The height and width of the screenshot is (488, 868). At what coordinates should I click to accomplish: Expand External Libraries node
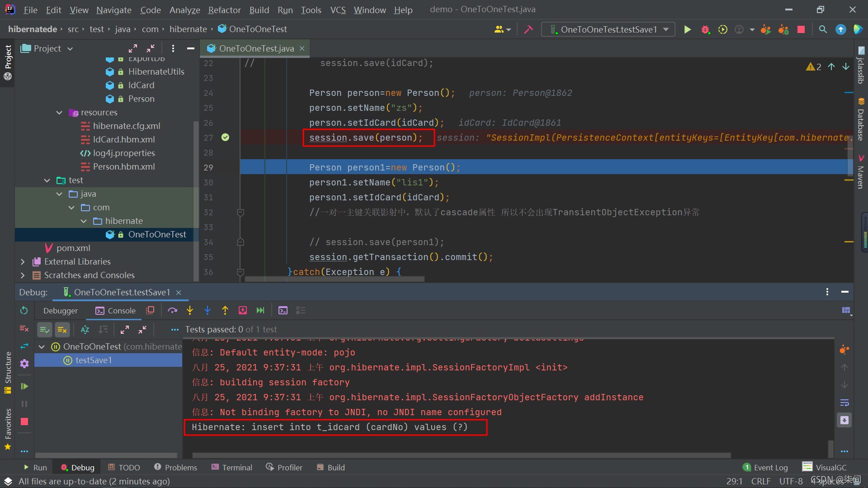click(x=23, y=262)
